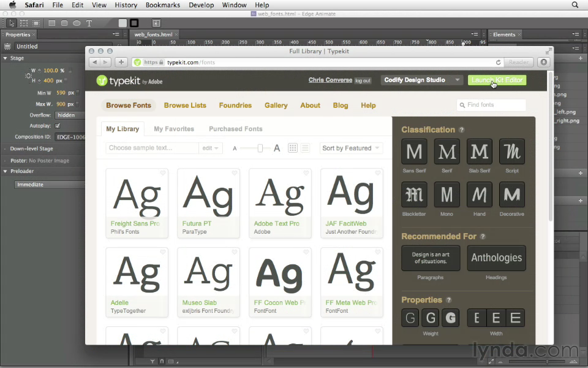588x368 pixels.
Task: Filter by Hand classification
Action: coord(479,194)
